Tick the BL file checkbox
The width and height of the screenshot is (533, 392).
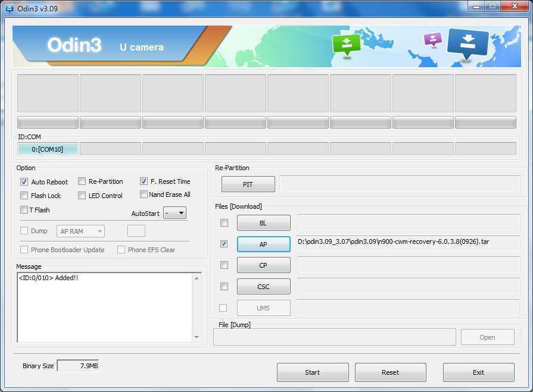(x=224, y=222)
